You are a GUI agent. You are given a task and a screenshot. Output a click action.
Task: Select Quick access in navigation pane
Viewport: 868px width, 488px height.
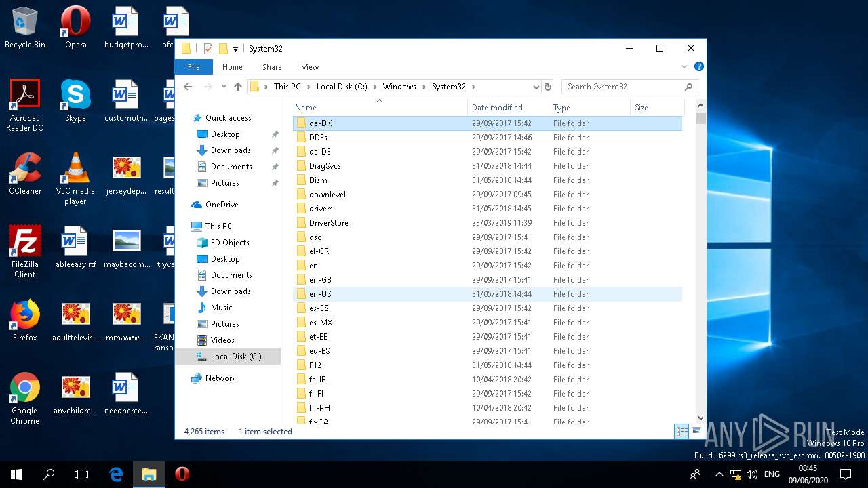pyautogui.click(x=228, y=118)
